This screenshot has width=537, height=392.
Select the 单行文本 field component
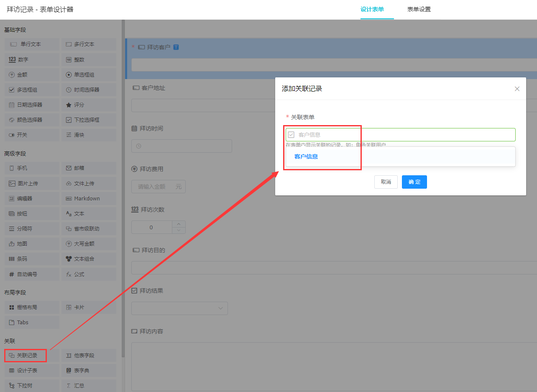coord(32,44)
